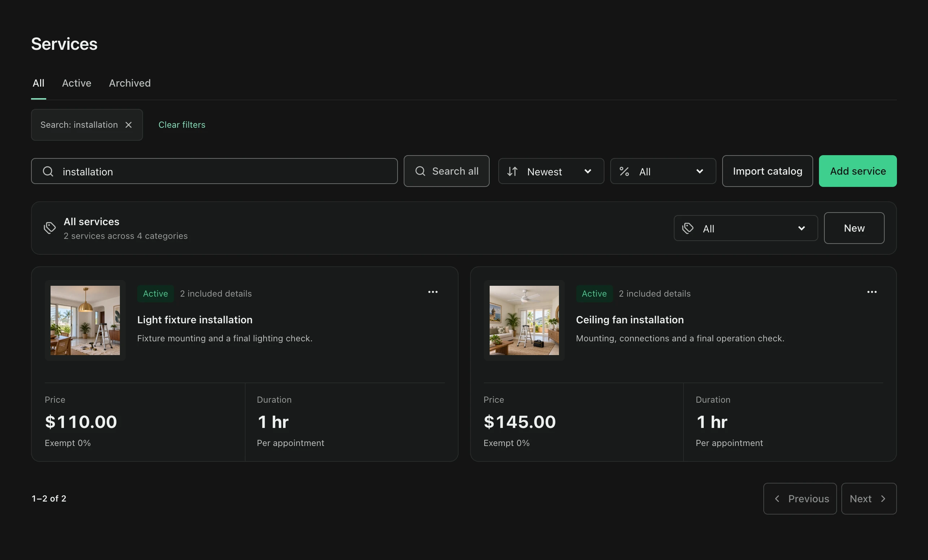Click the magnifier icon in the search field
The image size is (928, 560).
(x=48, y=171)
